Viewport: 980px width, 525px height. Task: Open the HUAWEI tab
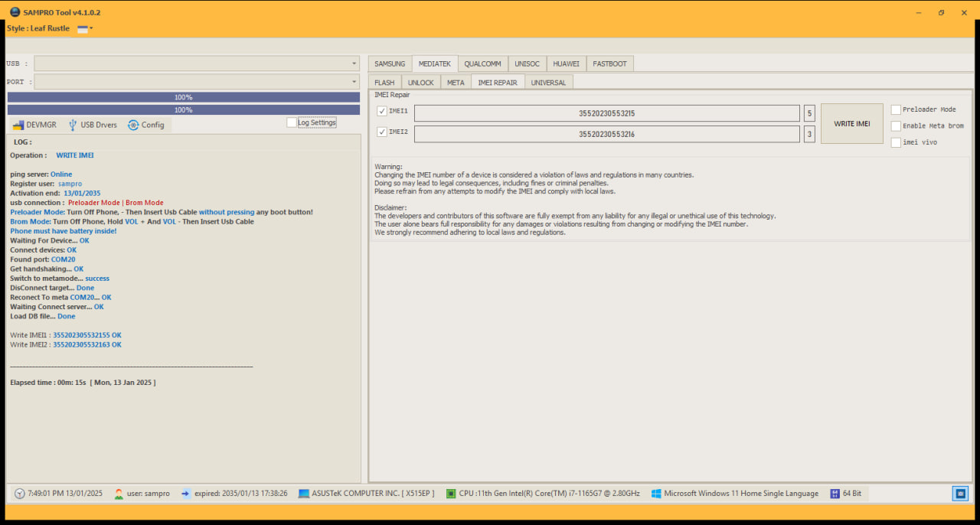(x=567, y=64)
